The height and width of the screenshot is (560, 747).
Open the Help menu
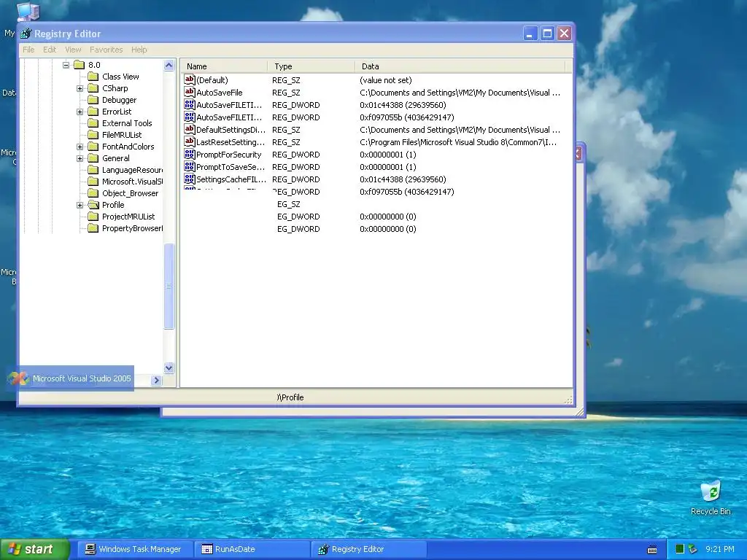pos(139,50)
